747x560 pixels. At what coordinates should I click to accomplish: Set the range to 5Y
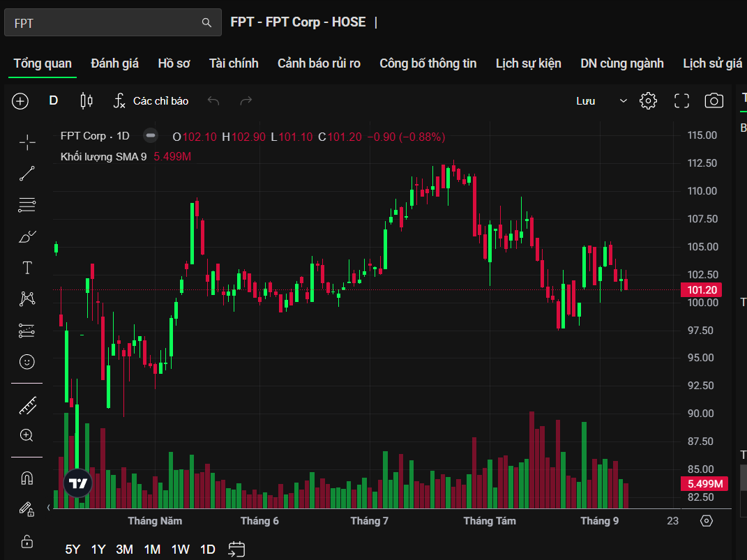pyautogui.click(x=73, y=550)
